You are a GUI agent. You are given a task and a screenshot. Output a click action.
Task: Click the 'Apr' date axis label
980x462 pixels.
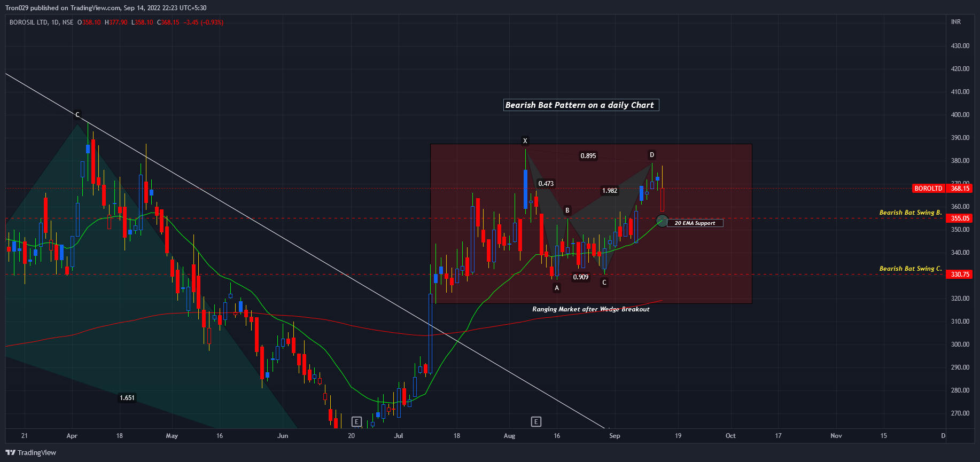72,436
